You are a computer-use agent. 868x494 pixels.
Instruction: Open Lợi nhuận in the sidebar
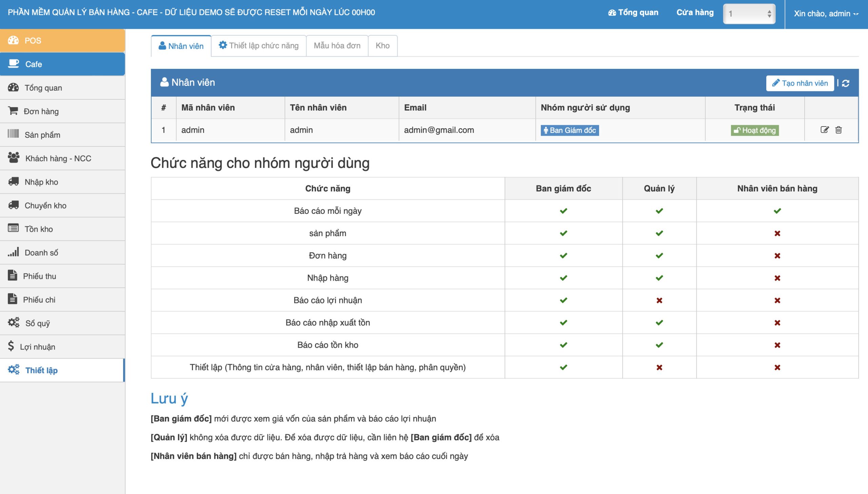(x=37, y=347)
